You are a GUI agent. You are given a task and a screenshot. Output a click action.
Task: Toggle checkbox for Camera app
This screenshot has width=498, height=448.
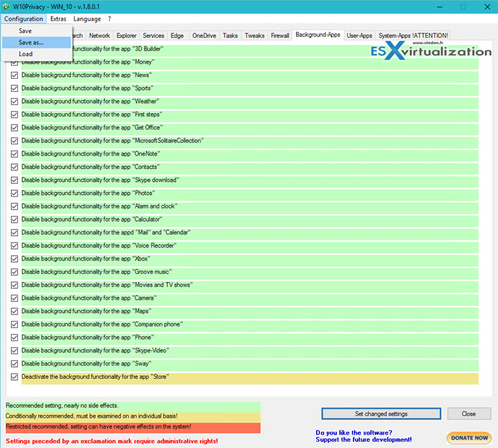tap(15, 298)
